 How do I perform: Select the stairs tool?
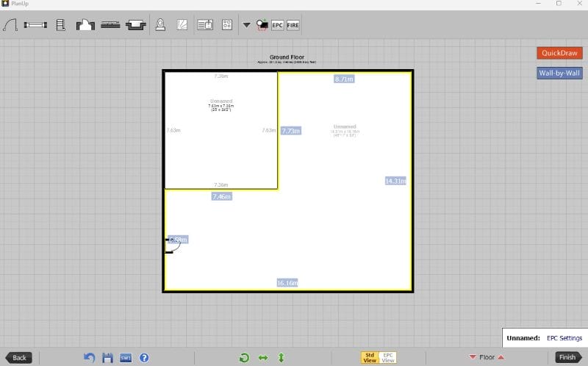pos(60,25)
